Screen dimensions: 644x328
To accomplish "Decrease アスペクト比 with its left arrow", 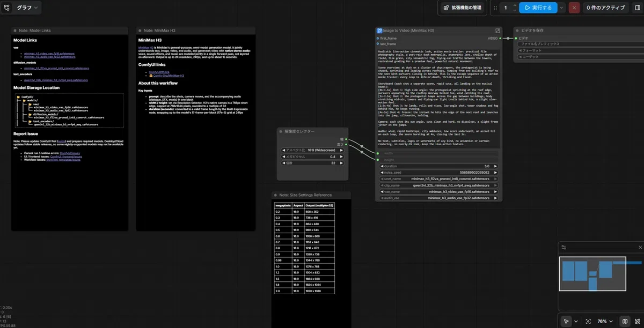I will 284,150.
